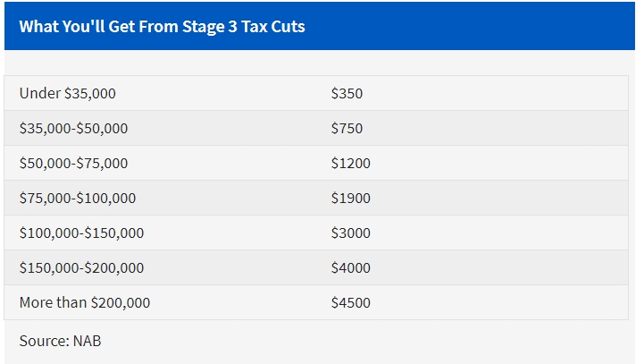The height and width of the screenshot is (364, 644).
Task: Select the 'More than $200,000' row label
Action: 84,302
